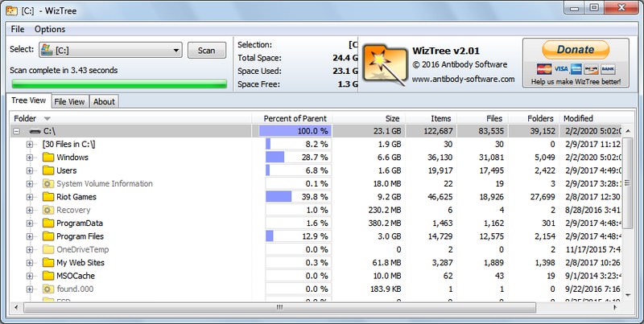Click the vertical scrollbar up arrow

point(628,131)
